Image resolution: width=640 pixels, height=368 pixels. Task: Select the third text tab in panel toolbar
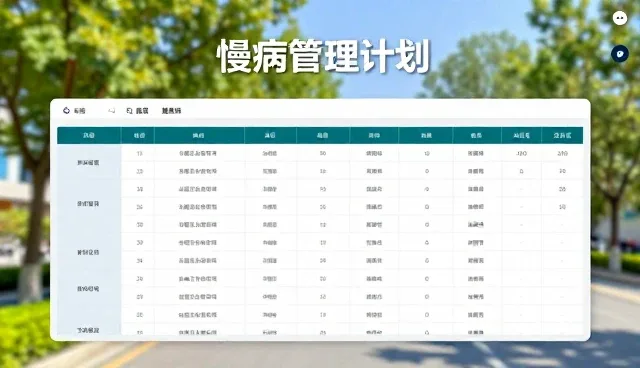[171, 111]
